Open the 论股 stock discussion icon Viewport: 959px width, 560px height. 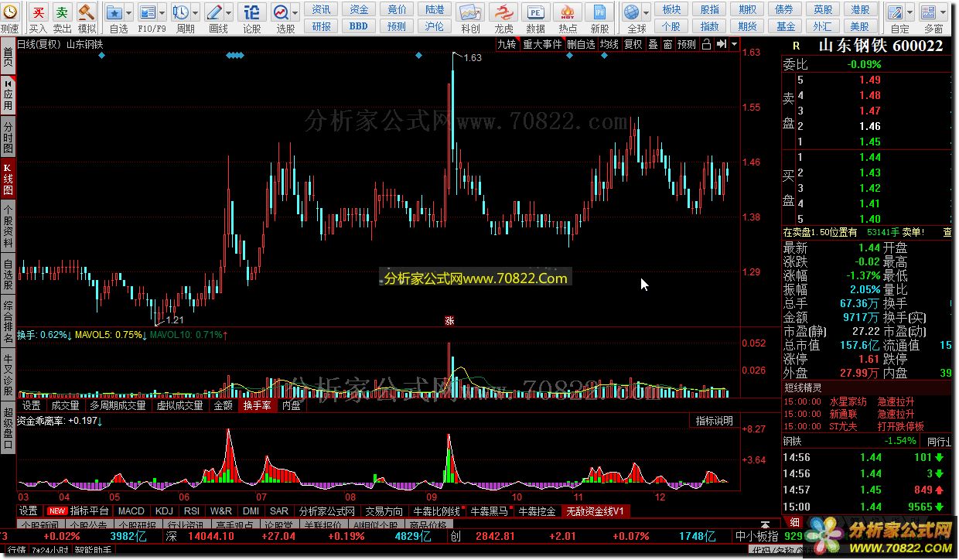[251, 12]
